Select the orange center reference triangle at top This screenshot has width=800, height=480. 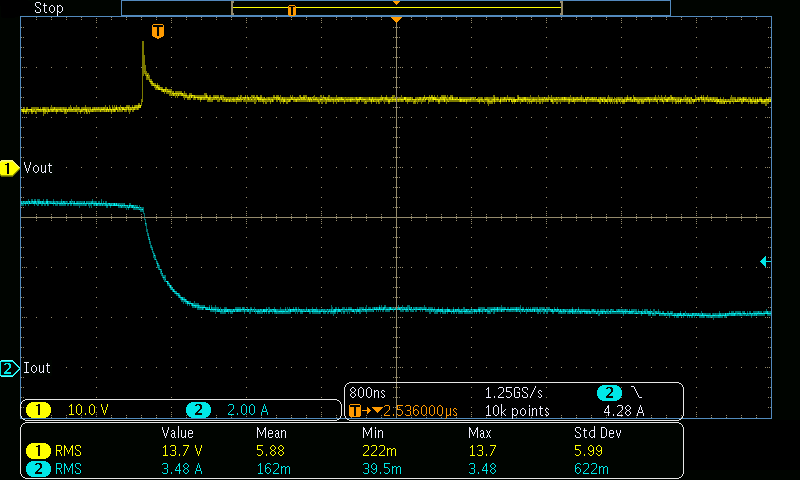tap(397, 20)
